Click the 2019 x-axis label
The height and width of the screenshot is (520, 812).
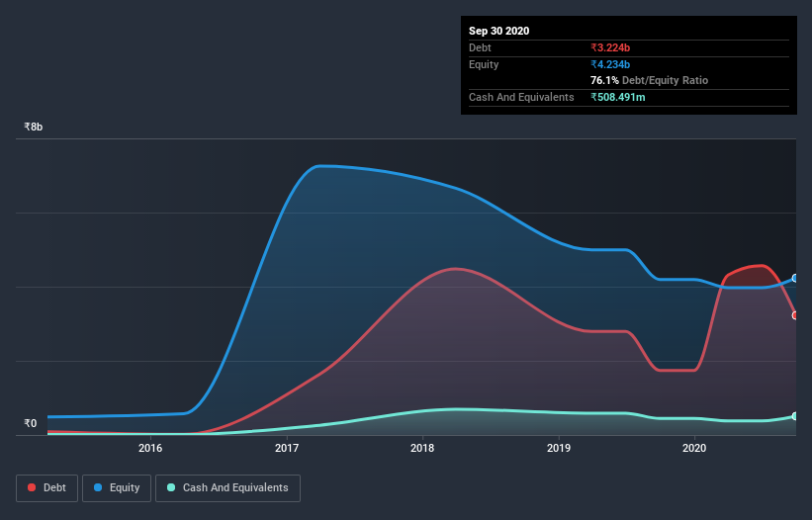tap(559, 448)
